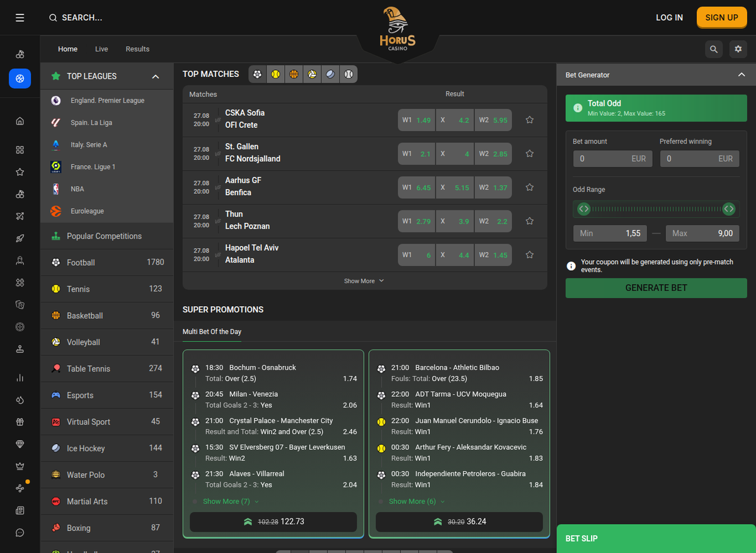Click the top SEARCH field
The width and height of the screenshot is (756, 553).
pos(76,18)
